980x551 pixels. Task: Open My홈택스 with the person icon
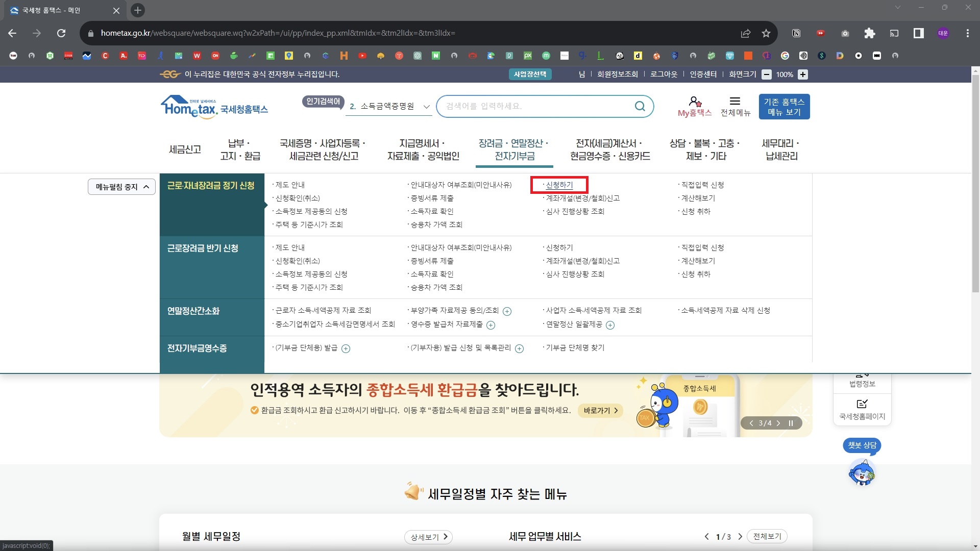point(694,106)
